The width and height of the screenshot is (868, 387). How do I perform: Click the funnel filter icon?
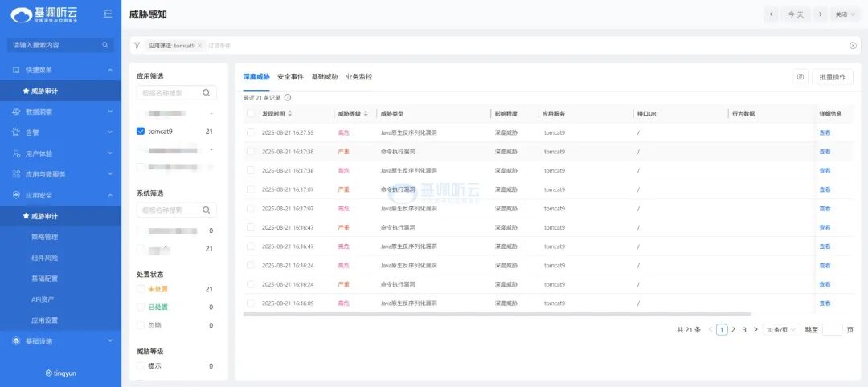[137, 46]
